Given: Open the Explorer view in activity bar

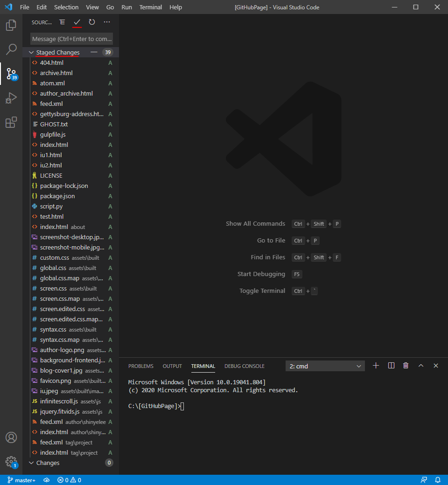Looking at the screenshot, I should 11,25.
